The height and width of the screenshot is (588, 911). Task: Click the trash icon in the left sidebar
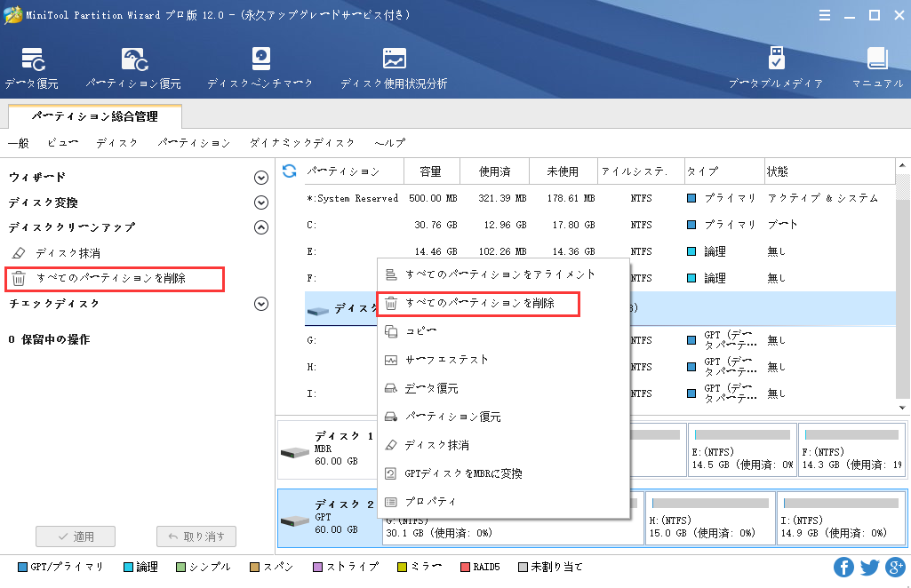click(19, 279)
